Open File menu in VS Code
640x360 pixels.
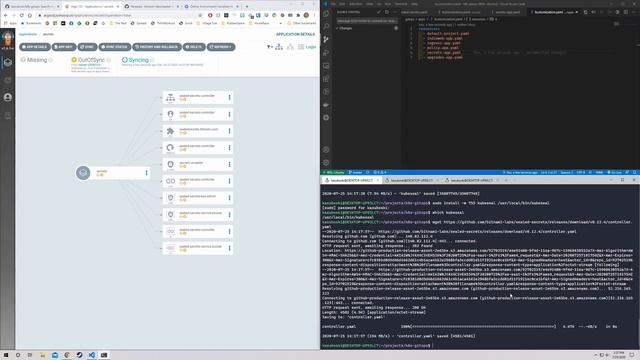pyautogui.click(x=333, y=4)
